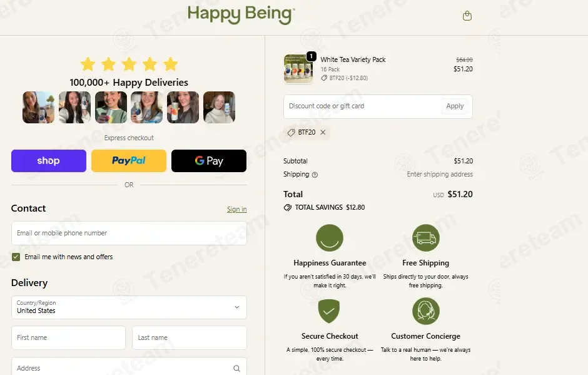The width and height of the screenshot is (588, 375).
Task: Click the Free Shipping truck icon
Action: [425, 238]
